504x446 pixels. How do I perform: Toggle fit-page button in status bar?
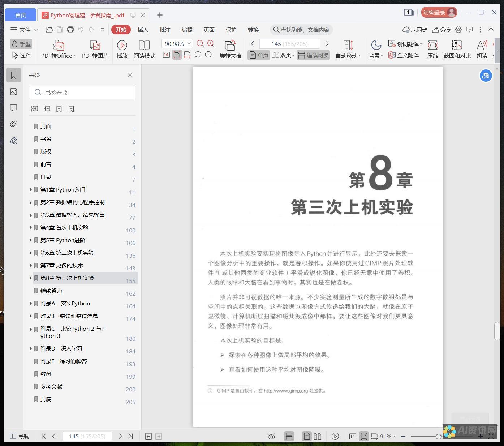click(x=364, y=436)
